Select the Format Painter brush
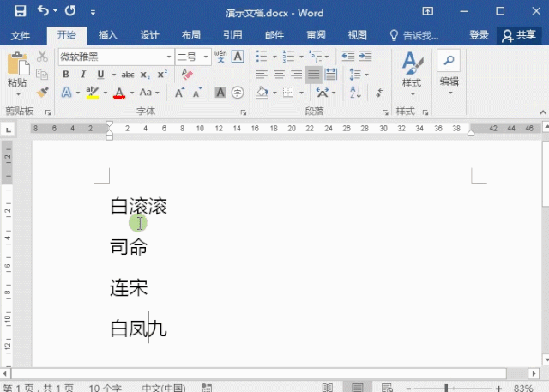Image resolution: width=549 pixels, height=392 pixels. click(42, 93)
